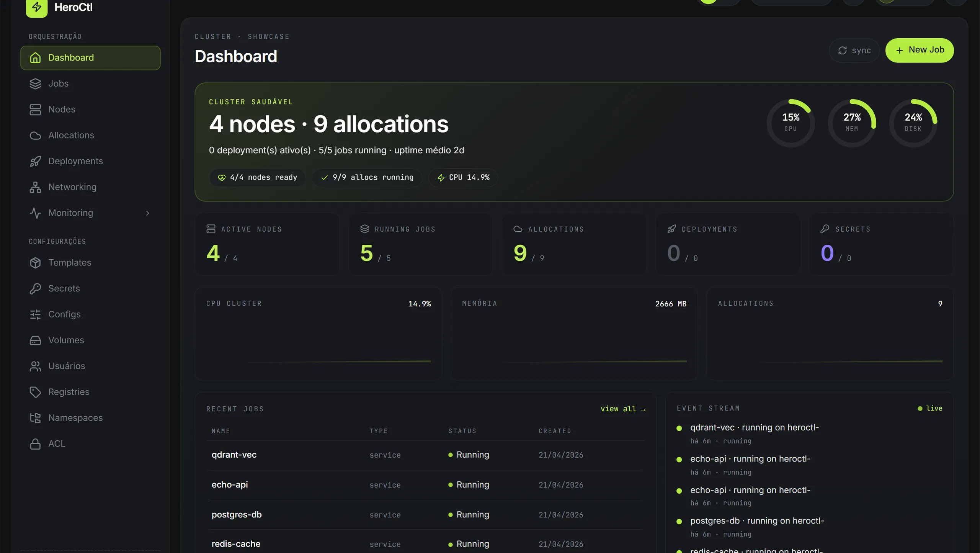The height and width of the screenshot is (553, 980).
Task: Click the layers icon on Running Jobs card
Action: (x=364, y=229)
